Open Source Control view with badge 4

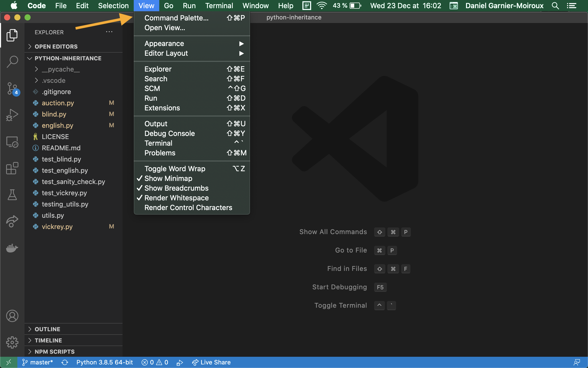(x=12, y=89)
